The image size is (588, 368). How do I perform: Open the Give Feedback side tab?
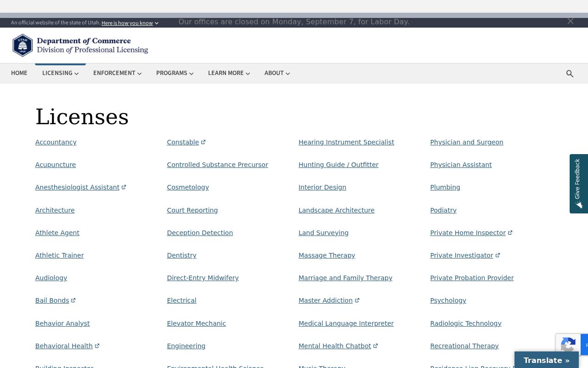coord(579,184)
